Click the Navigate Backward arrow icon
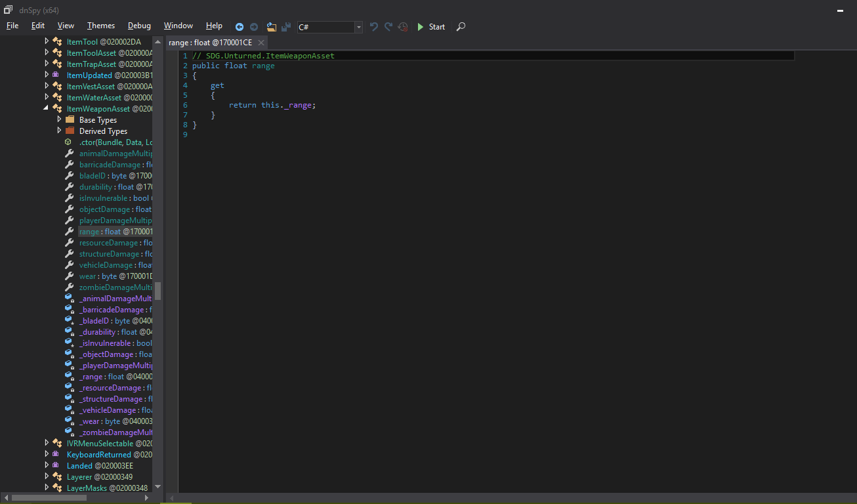857x504 pixels. pos(240,27)
